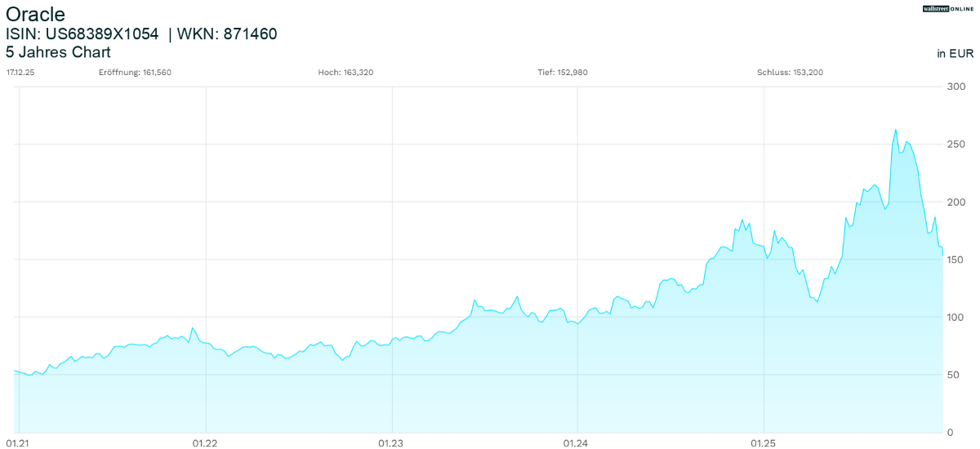Click the 100 y-axis label

955,317
